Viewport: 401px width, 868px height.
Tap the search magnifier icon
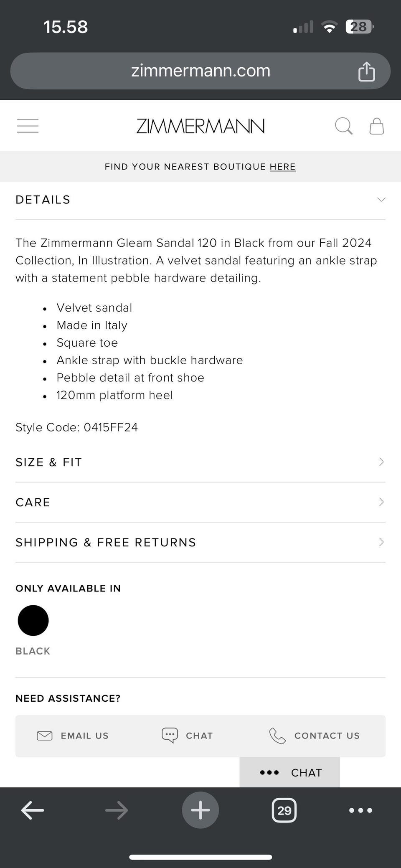[x=344, y=126]
